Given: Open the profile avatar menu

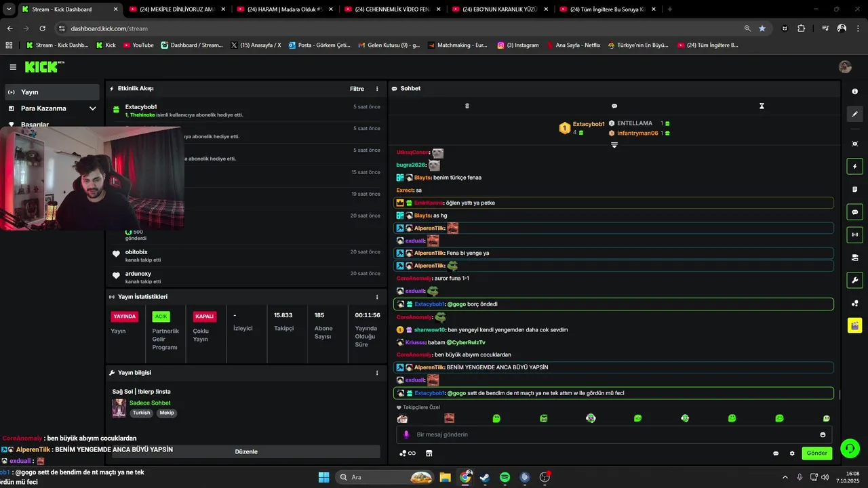Looking at the screenshot, I should 845,66.
